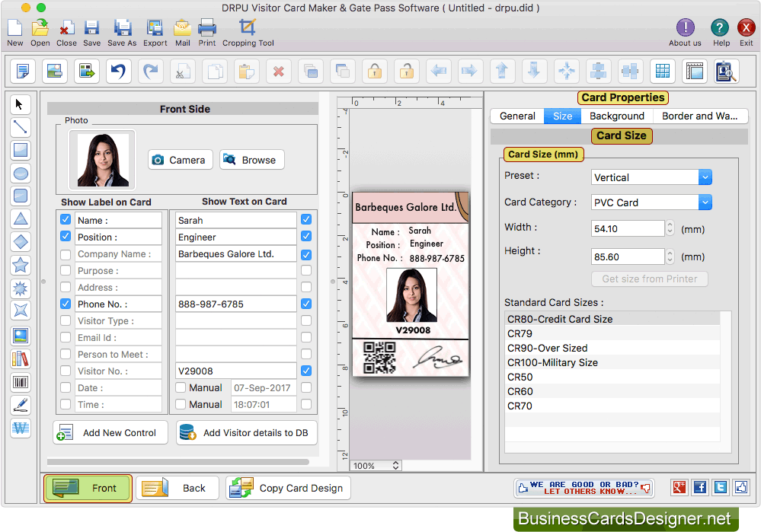Click the Width value stepper
Viewport: 761px width, 532px height.
(670, 228)
